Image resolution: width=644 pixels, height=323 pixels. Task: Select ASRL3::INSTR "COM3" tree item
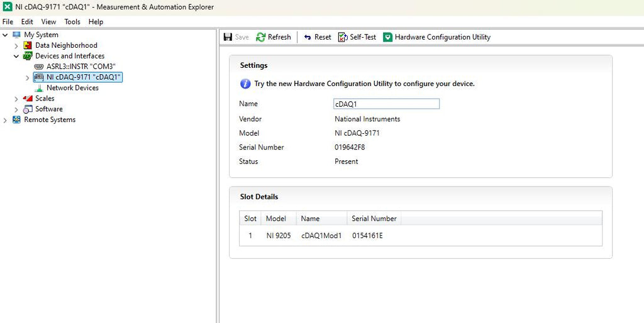(81, 67)
